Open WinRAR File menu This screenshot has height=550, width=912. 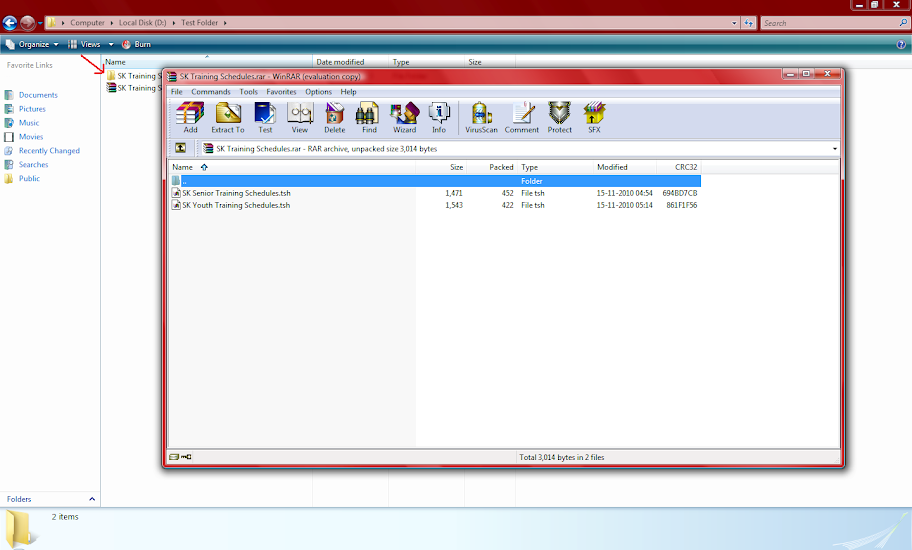pyautogui.click(x=177, y=92)
